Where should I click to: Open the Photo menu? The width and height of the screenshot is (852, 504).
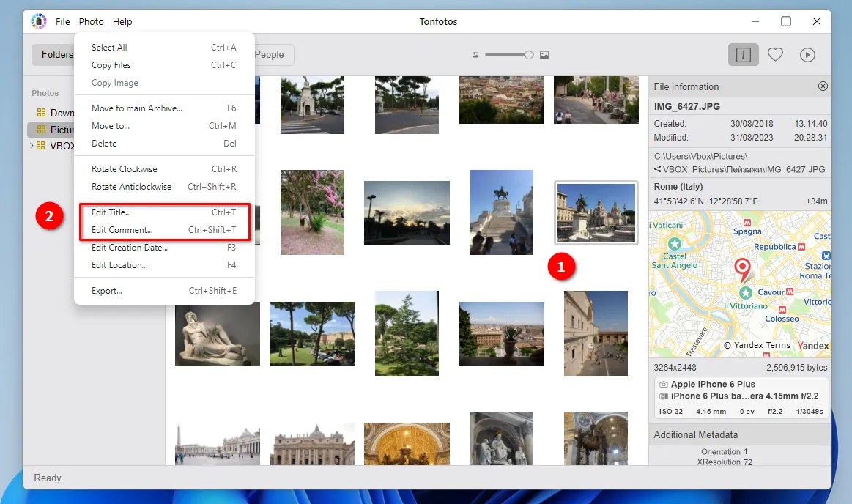91,21
